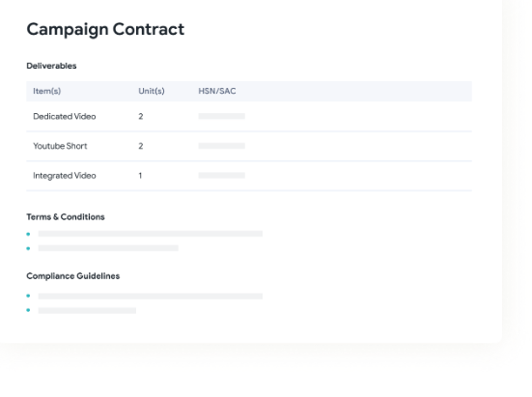Click unit count for Integrated Video
532x397 pixels.
click(140, 176)
